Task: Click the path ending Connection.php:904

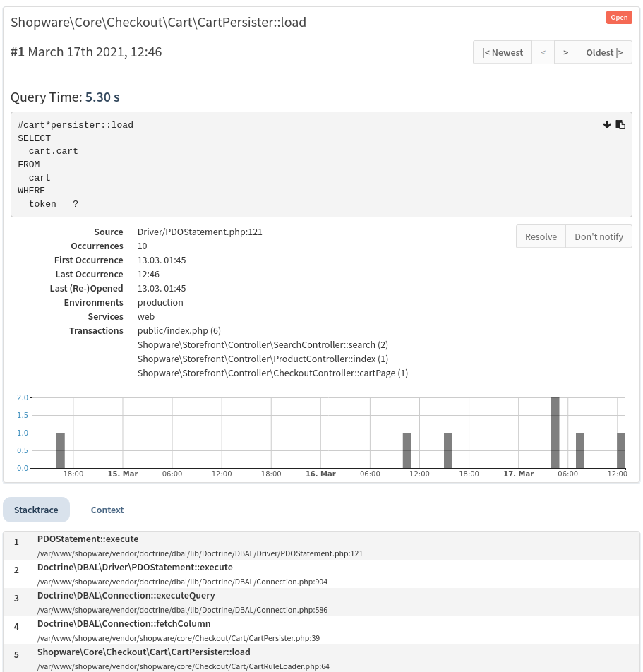Action: 182,582
